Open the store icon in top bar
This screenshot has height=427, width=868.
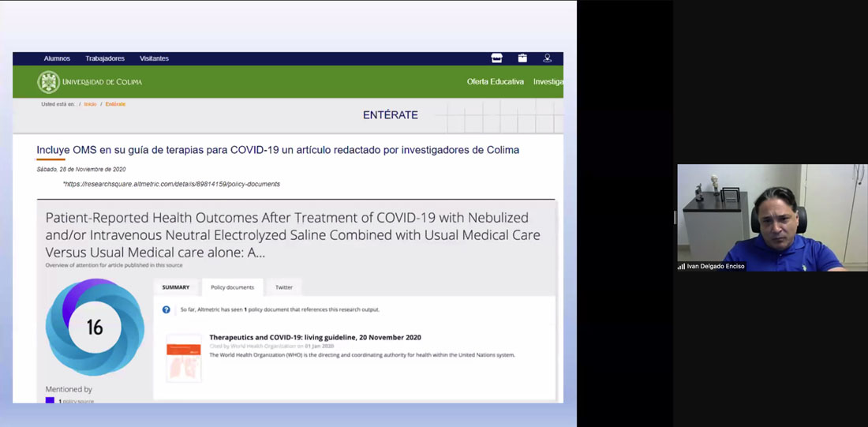[496, 58]
